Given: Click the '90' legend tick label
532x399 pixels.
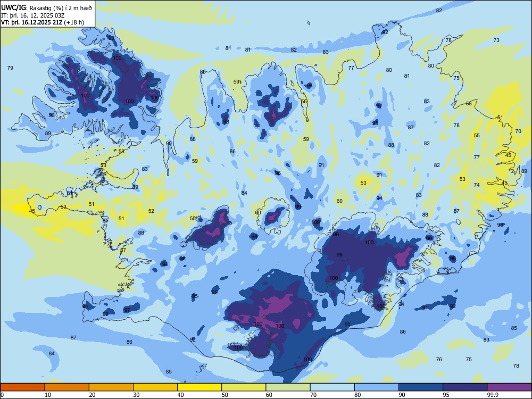Looking at the screenshot, I should click(402, 395).
